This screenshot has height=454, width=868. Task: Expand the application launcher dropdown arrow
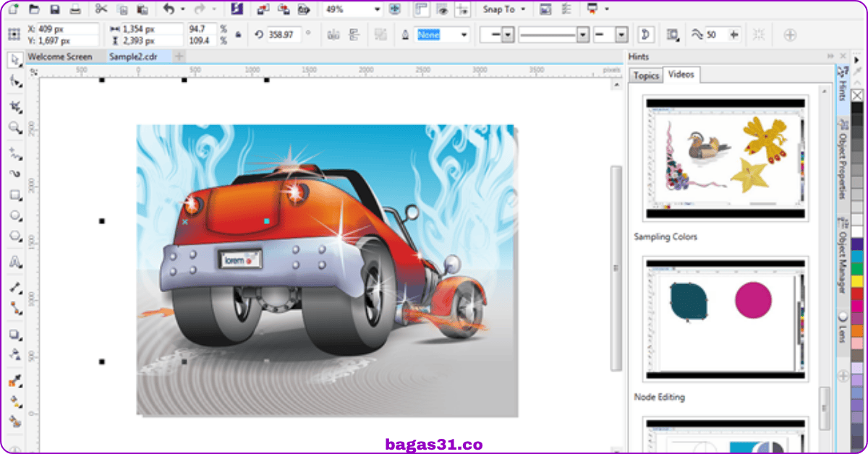coord(606,9)
